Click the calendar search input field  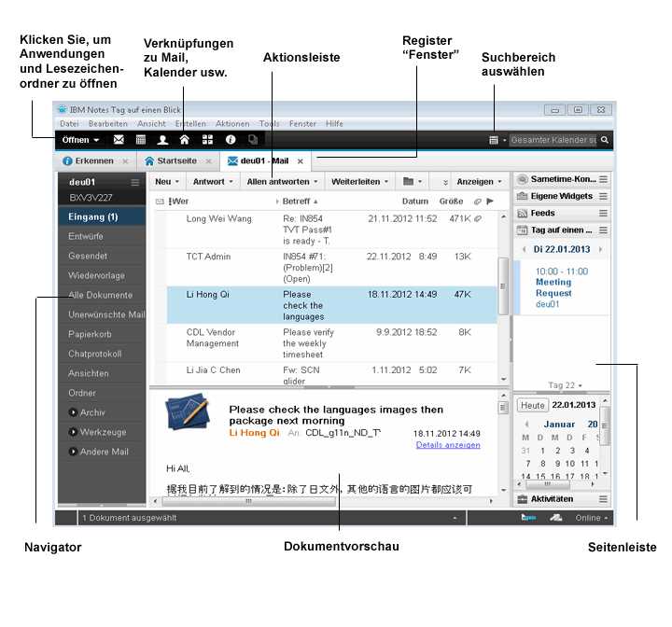[553, 140]
